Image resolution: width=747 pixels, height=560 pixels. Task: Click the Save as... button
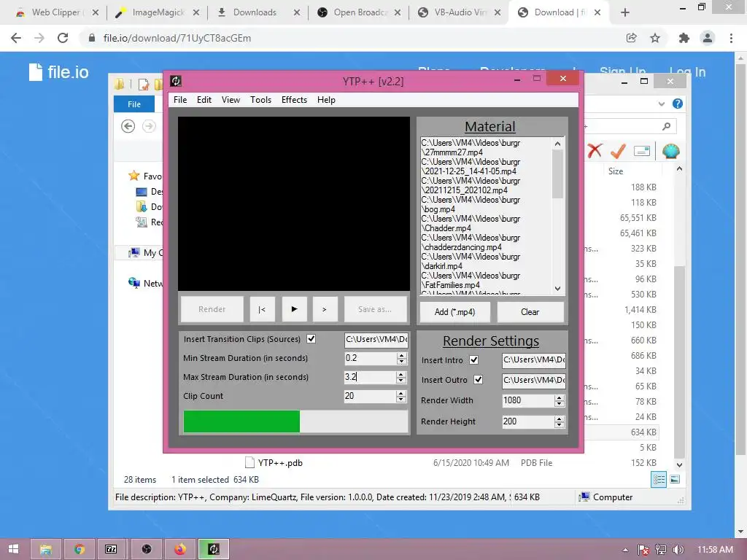(375, 309)
